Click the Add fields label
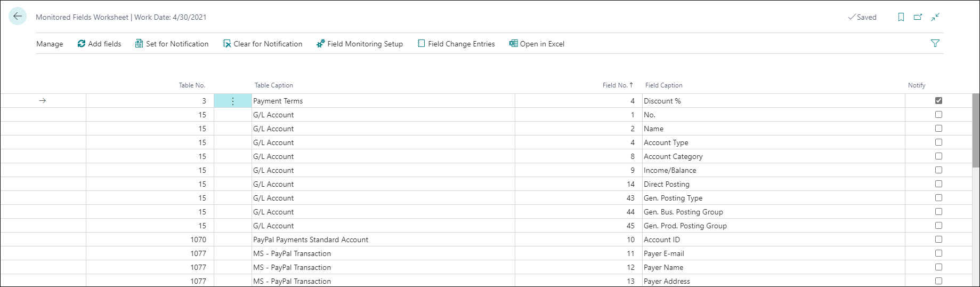 pos(105,44)
